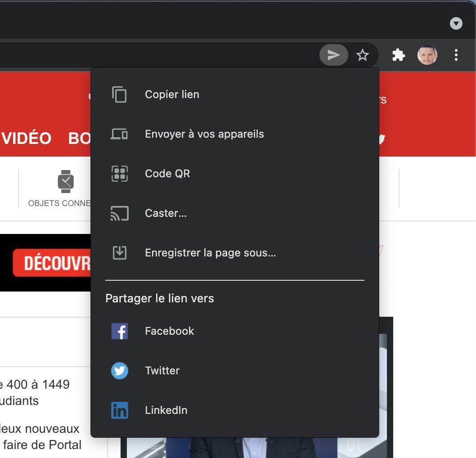The image size is (476, 458).
Task: Click the Caster screen-cast icon
Action: point(120,213)
